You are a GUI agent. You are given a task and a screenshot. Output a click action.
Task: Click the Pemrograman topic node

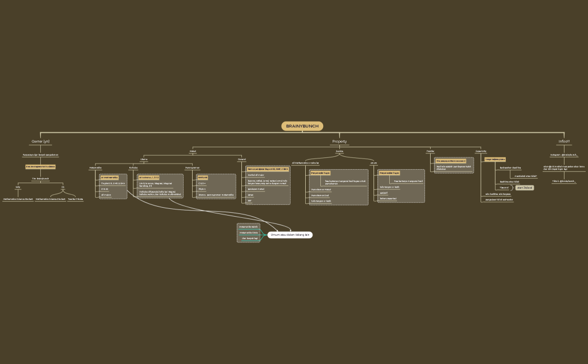pos(192,167)
